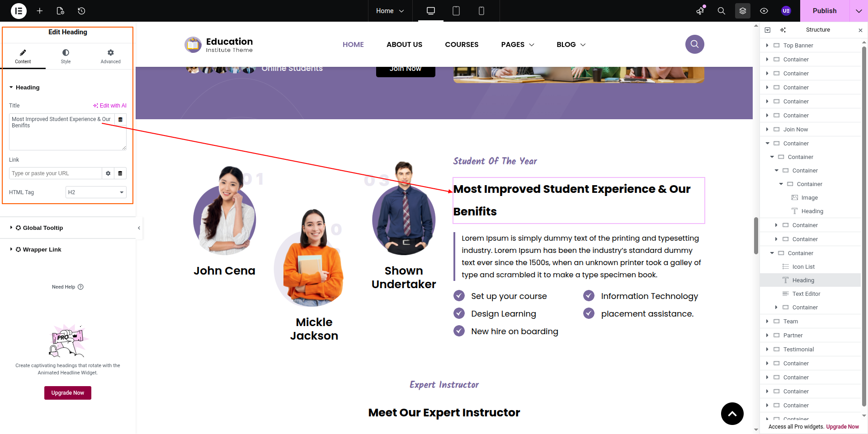The image size is (868, 434).
Task: Click the scroll-to-top arrow button
Action: pos(732,414)
